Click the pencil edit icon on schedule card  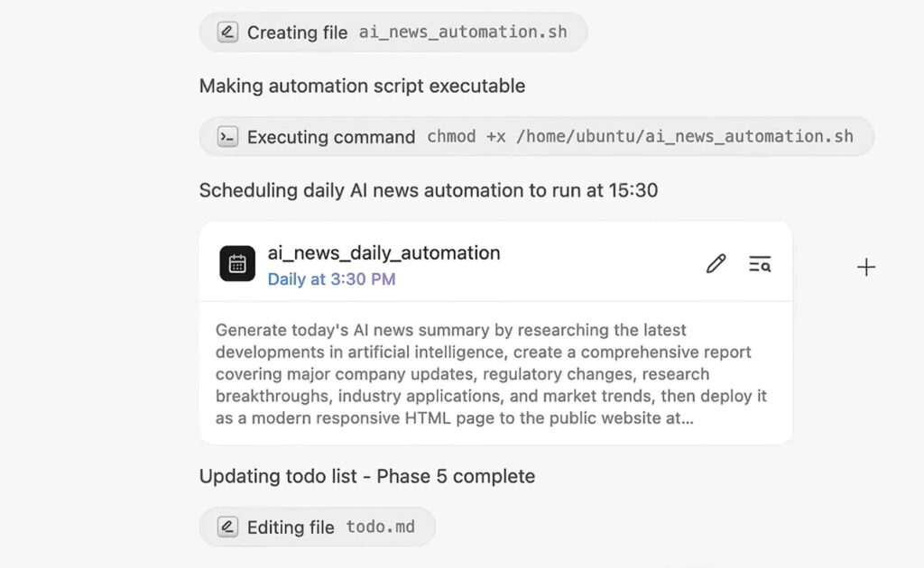pos(716,263)
